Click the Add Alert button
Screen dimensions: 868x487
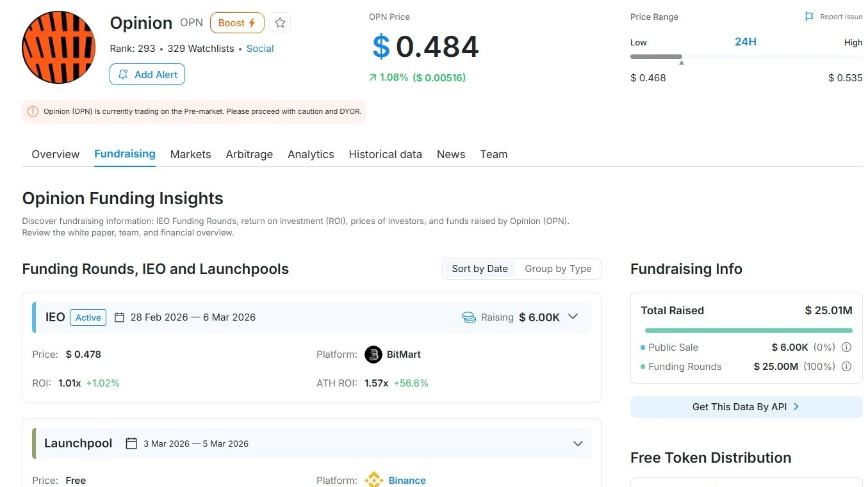click(147, 75)
